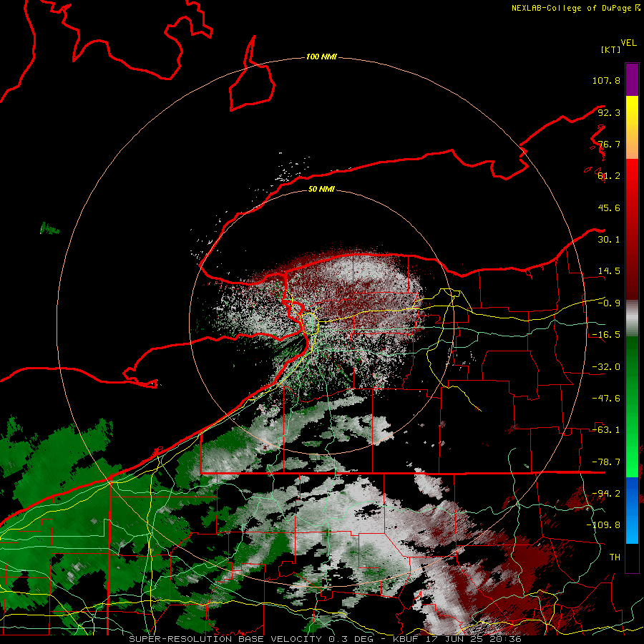Click the -16.5 velocity scale value
644x644 pixels.
606,335
